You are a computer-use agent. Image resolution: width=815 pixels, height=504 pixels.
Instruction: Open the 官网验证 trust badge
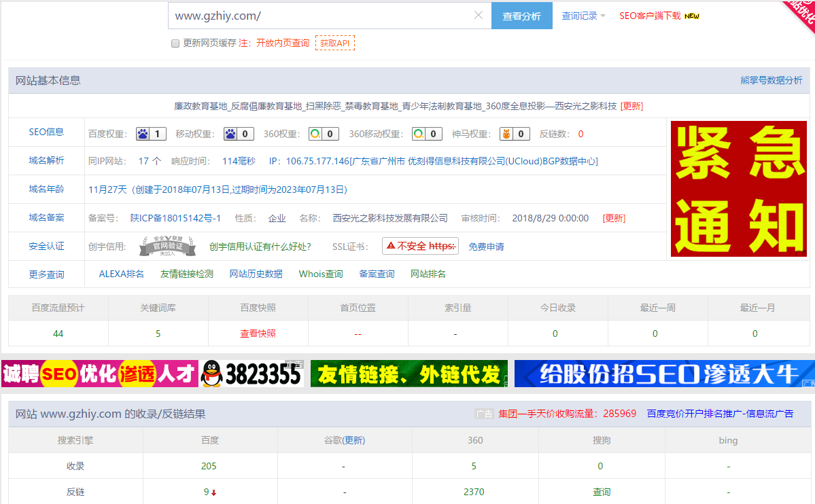coord(167,246)
